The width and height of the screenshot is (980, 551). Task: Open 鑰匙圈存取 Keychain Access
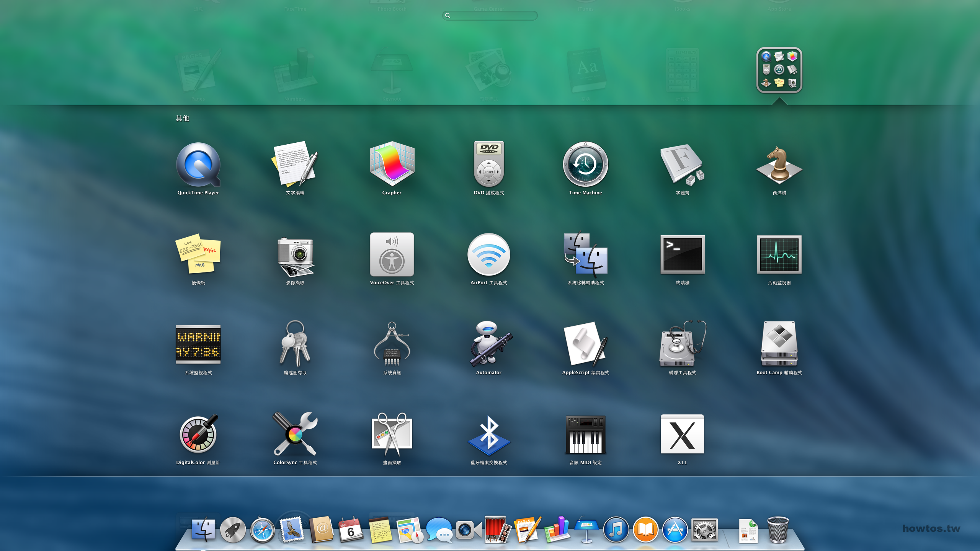tap(295, 344)
